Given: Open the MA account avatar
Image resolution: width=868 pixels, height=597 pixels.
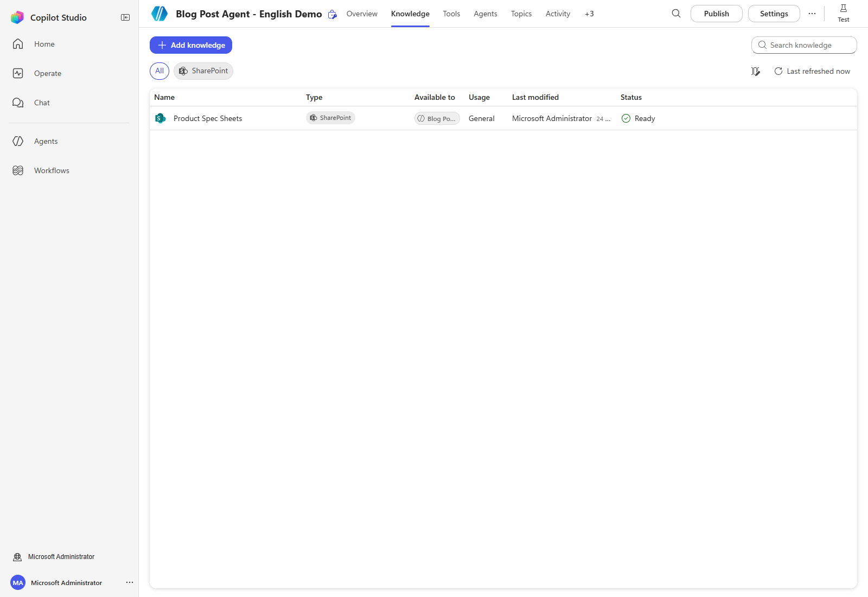Looking at the screenshot, I should pyautogui.click(x=18, y=583).
